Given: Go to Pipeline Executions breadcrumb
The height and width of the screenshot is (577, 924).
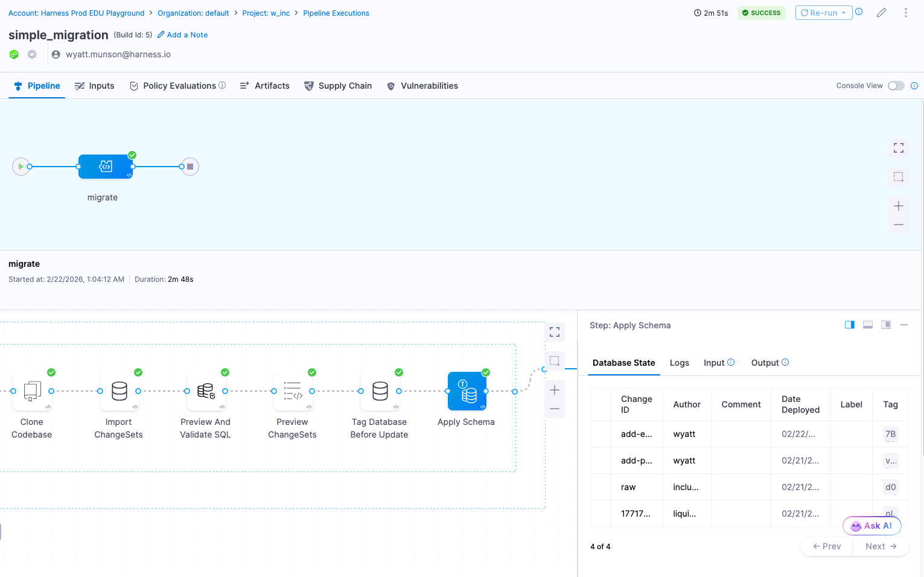Looking at the screenshot, I should point(336,13).
